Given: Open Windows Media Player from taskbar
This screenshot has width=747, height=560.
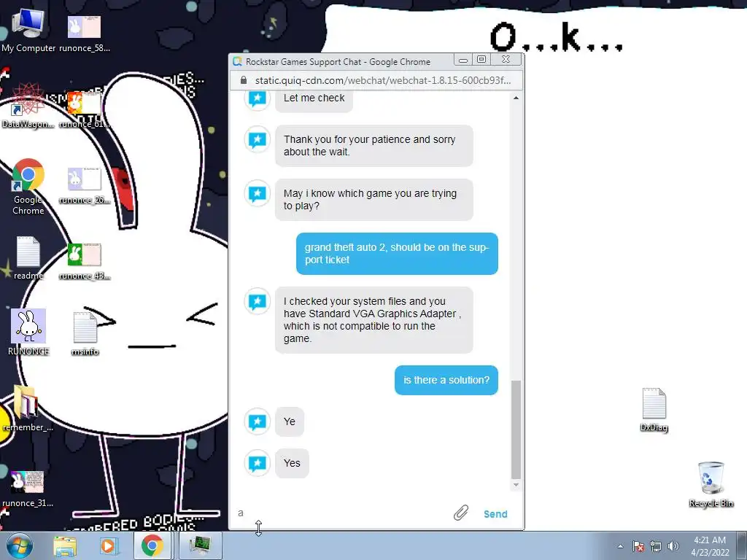Looking at the screenshot, I should [x=108, y=545].
